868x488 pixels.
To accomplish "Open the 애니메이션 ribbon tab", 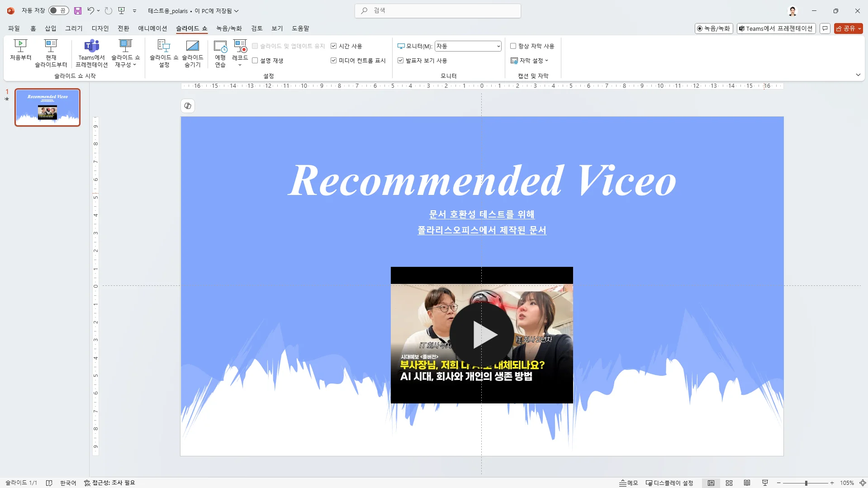I will coord(152,28).
